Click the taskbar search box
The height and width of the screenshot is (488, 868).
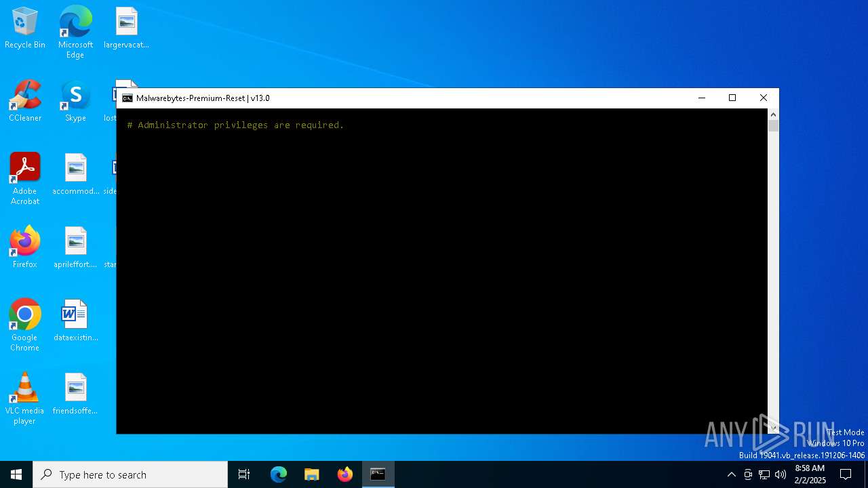pyautogui.click(x=130, y=474)
